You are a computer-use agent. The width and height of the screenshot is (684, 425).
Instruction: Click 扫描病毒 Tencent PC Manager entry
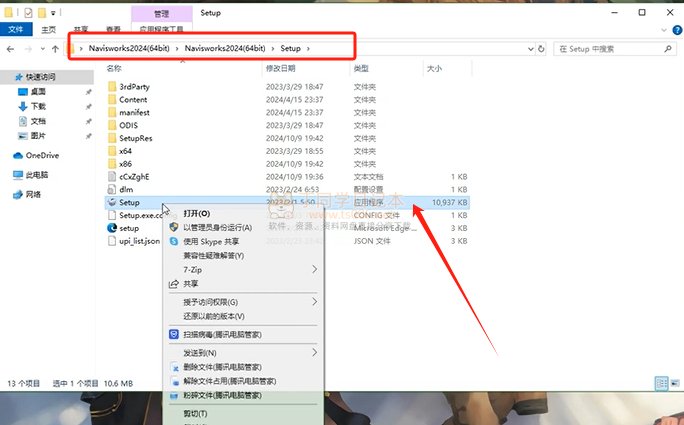(228, 334)
